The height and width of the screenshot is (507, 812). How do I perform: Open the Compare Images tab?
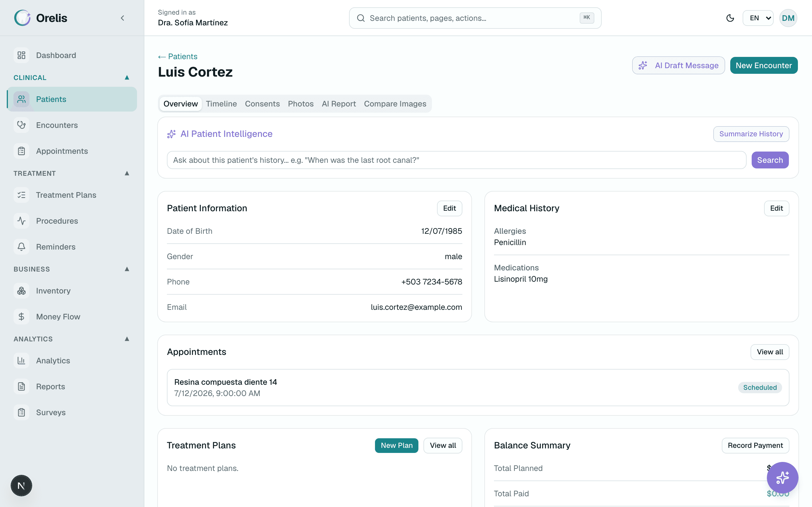click(x=395, y=104)
